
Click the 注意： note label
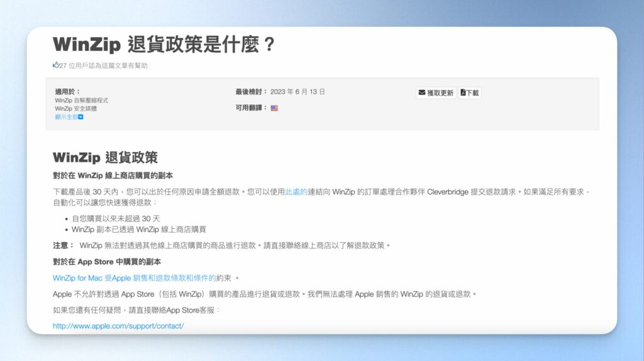pos(64,246)
